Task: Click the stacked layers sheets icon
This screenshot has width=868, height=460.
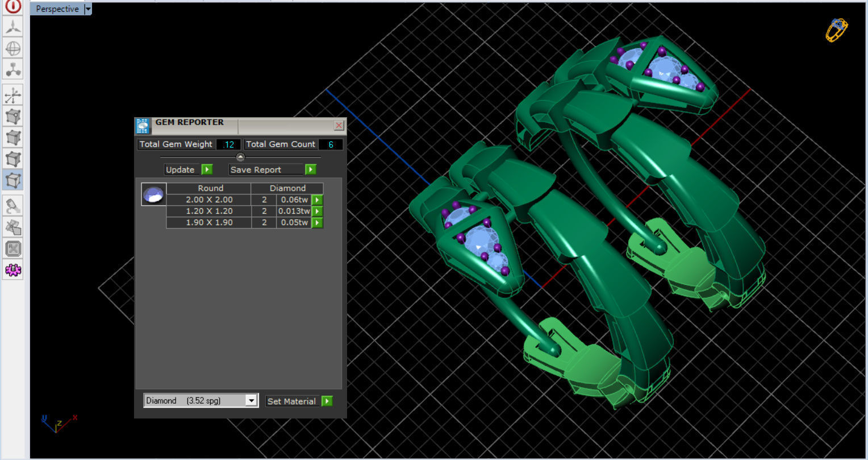Action: click(x=12, y=227)
